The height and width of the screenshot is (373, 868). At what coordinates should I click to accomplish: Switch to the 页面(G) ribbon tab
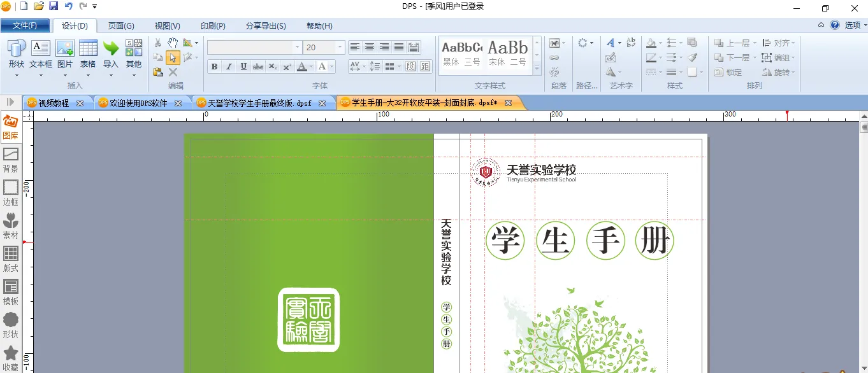click(x=121, y=25)
